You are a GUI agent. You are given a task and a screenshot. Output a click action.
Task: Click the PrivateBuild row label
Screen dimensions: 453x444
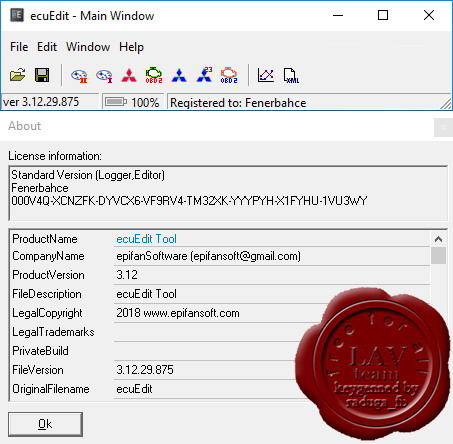[40, 351]
